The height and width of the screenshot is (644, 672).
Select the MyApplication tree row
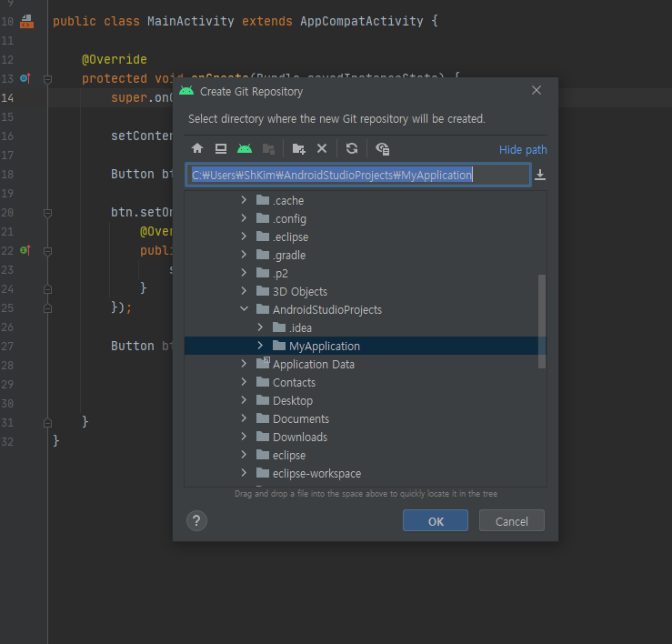[x=366, y=346]
